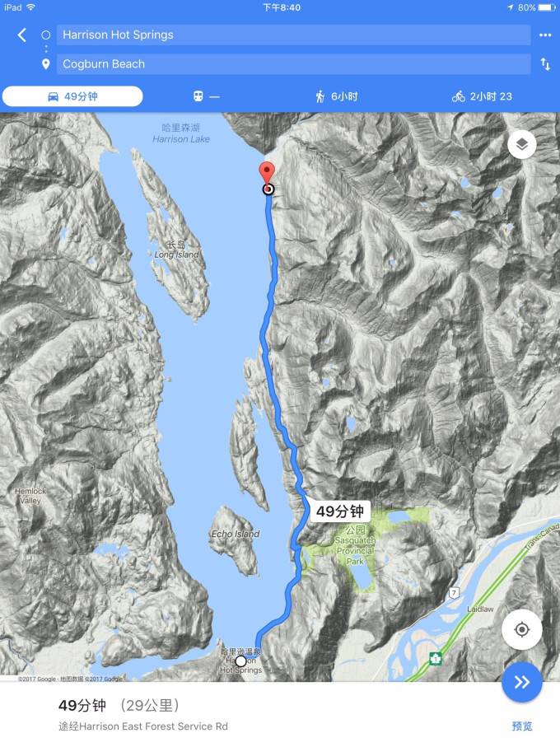
Task: Tap the 49分钟 route label bubble
Action: (339, 511)
